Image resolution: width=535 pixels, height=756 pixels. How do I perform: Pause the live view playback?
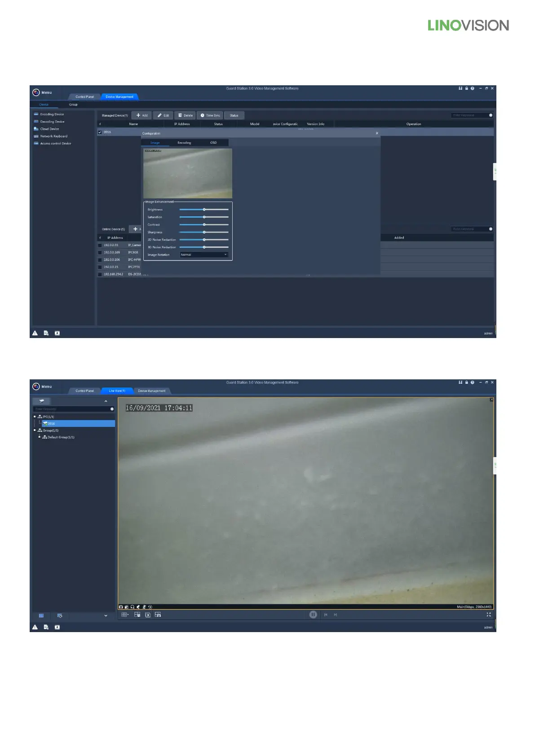[313, 615]
